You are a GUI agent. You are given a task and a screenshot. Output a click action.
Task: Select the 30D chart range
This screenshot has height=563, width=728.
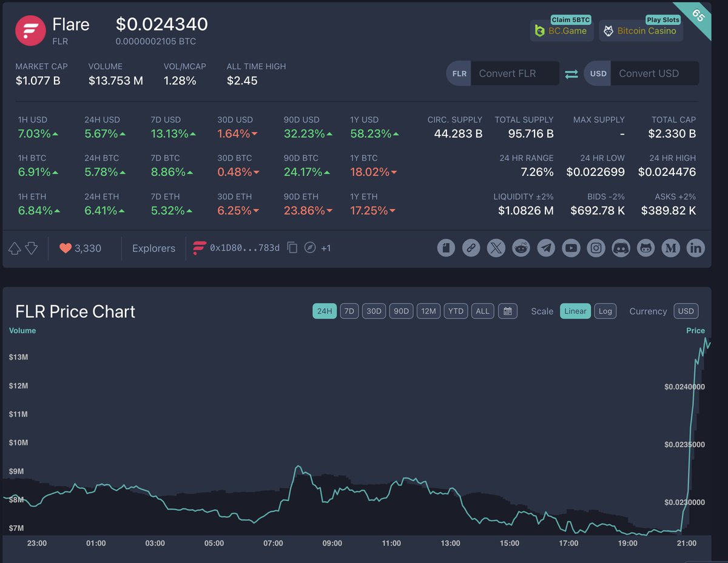pos(374,311)
